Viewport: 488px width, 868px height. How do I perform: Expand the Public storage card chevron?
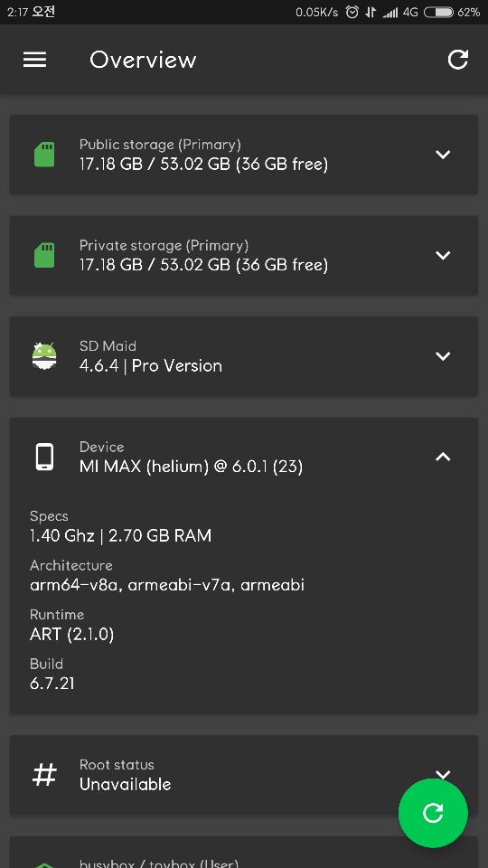[x=443, y=155]
